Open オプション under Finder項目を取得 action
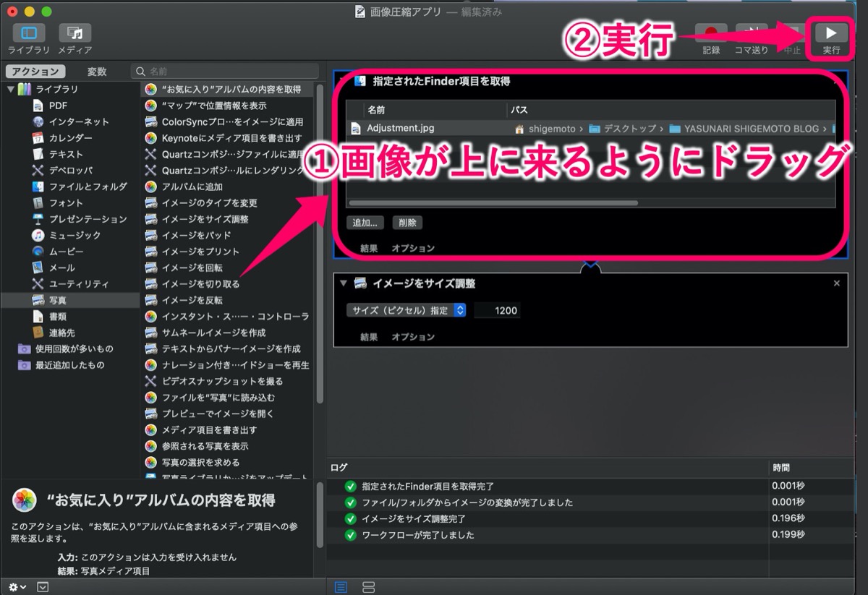 413,249
